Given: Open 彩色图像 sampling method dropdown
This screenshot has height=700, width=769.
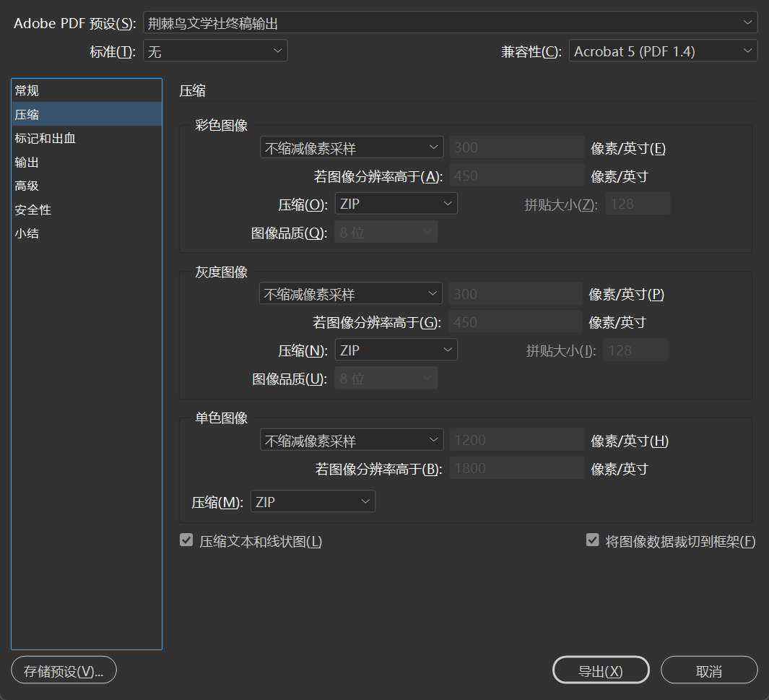Looking at the screenshot, I should [x=352, y=148].
